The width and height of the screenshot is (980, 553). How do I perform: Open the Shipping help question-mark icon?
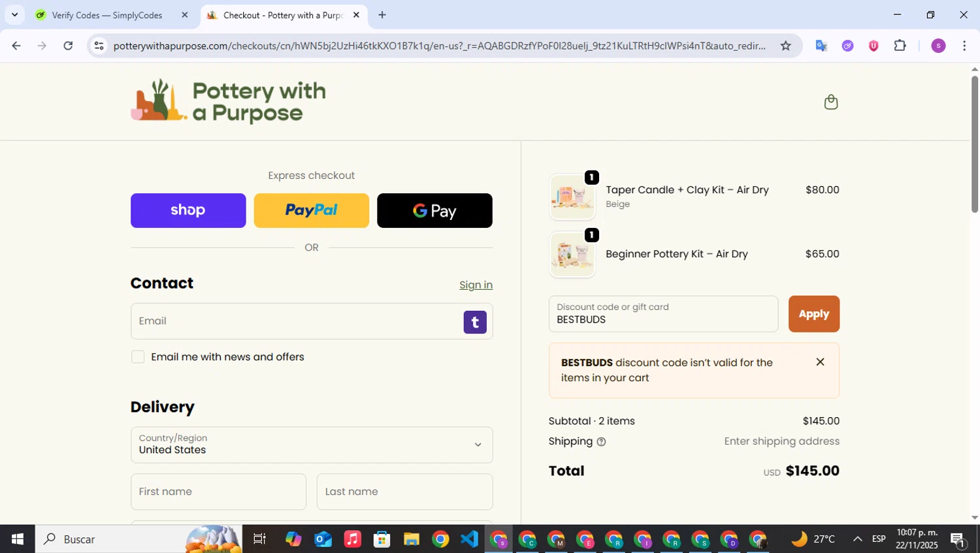(601, 442)
